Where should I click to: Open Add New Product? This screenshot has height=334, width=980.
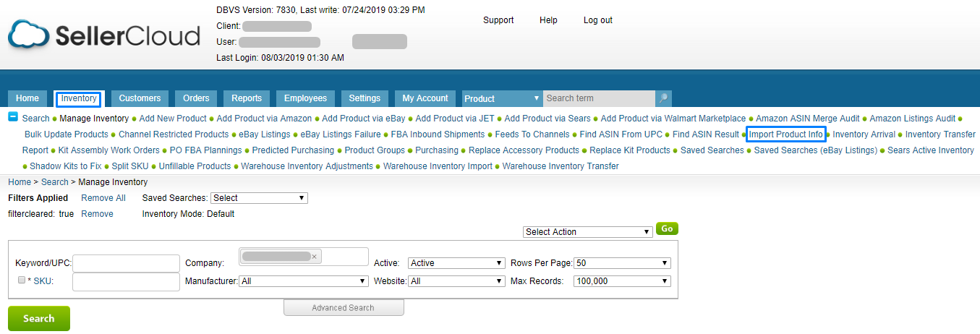click(173, 119)
